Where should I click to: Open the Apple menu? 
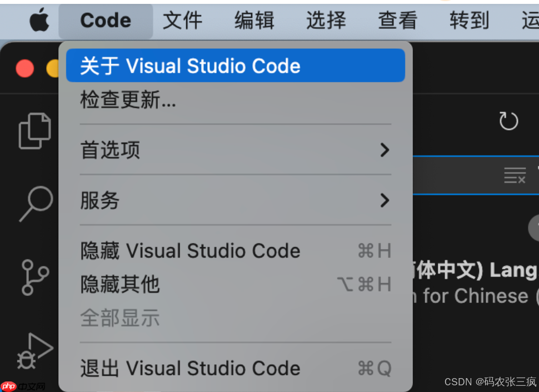(x=39, y=21)
